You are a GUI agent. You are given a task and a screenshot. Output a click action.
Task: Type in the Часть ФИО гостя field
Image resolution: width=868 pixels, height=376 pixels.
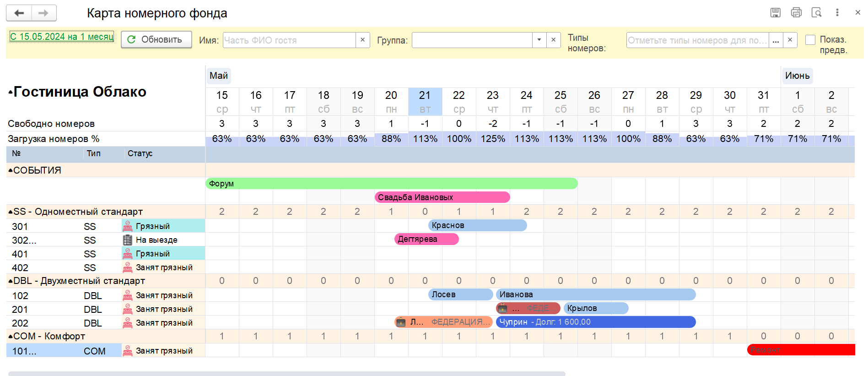tap(289, 40)
